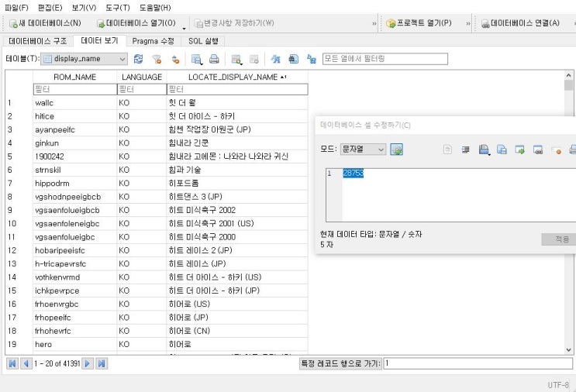Click the ROM_NAME column header
The width and height of the screenshot is (576, 392).
[x=75, y=77]
